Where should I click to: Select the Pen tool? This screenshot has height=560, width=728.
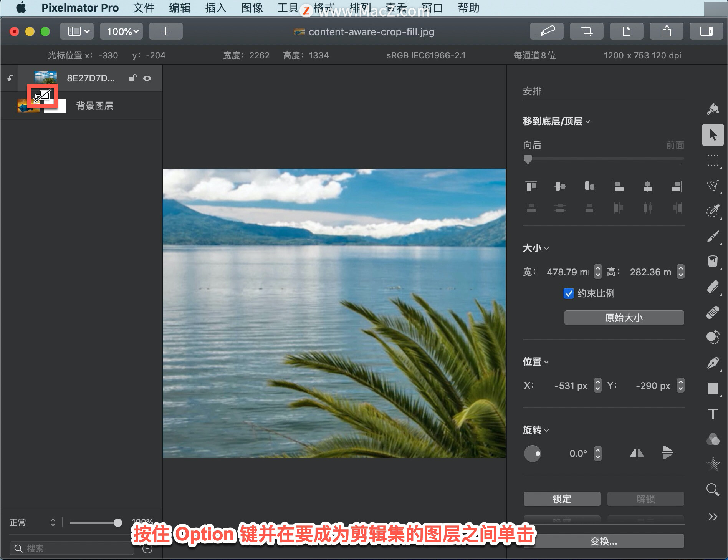(x=713, y=363)
